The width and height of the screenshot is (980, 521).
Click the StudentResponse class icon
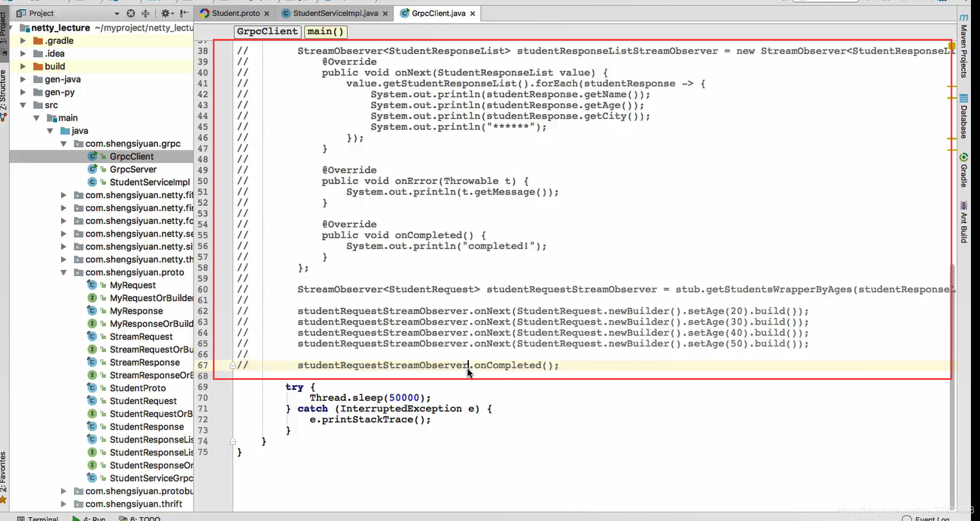point(92,427)
